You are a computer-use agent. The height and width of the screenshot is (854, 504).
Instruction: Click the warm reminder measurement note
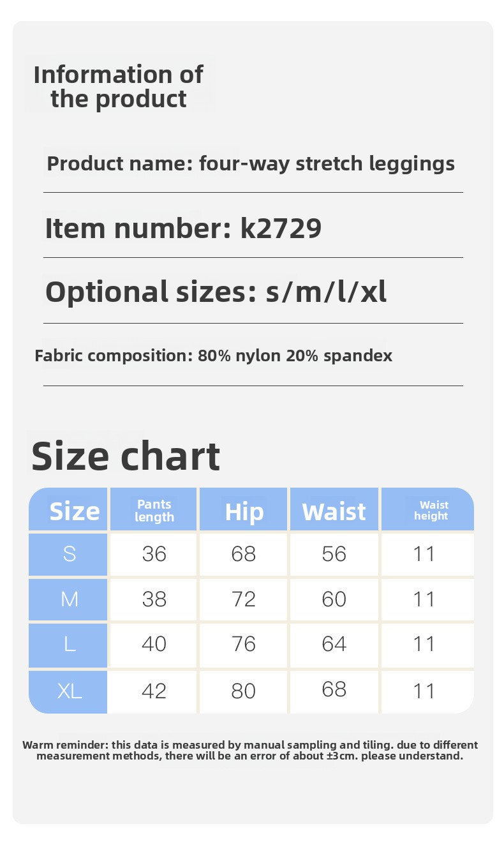[x=250, y=751]
